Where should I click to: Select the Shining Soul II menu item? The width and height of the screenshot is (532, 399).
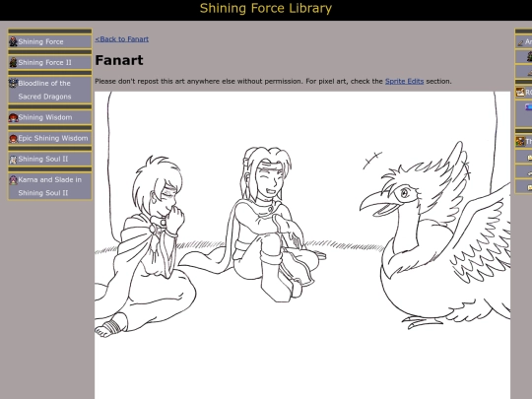(50, 159)
